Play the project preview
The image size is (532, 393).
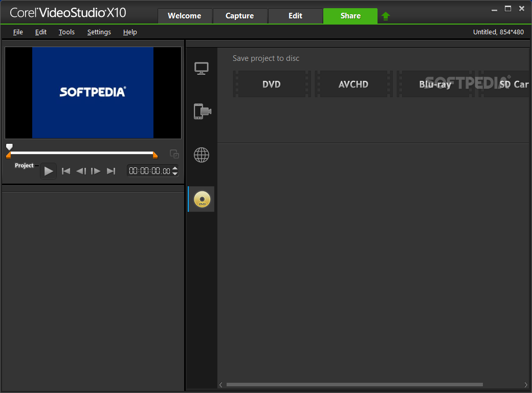48,171
